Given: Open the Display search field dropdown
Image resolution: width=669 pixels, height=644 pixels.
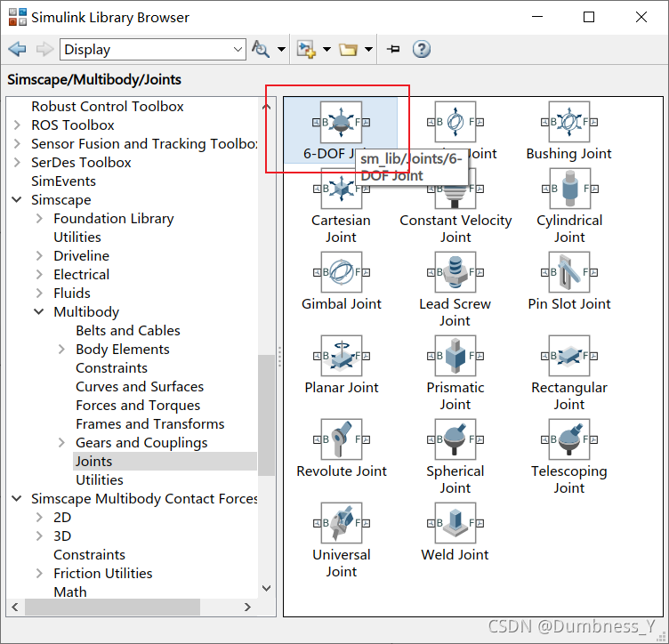Looking at the screenshot, I should tap(238, 50).
